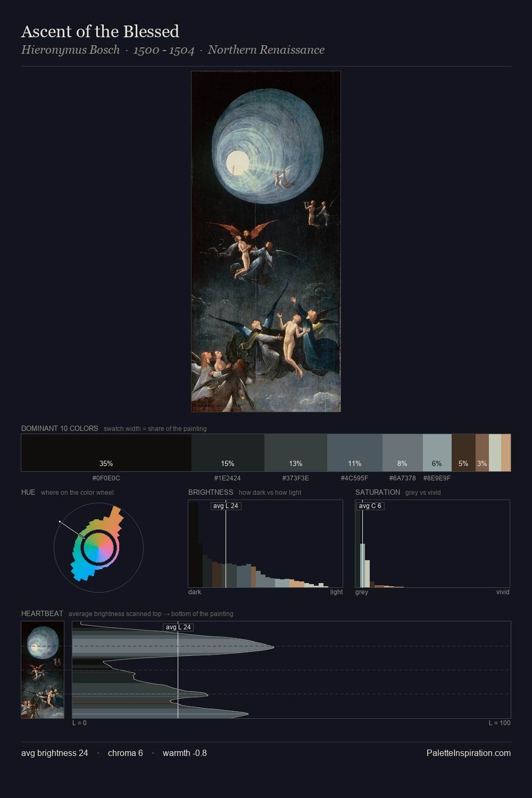Click the 'light' axis label under brightness
Viewport: 532px width, 798px height.
(x=336, y=592)
